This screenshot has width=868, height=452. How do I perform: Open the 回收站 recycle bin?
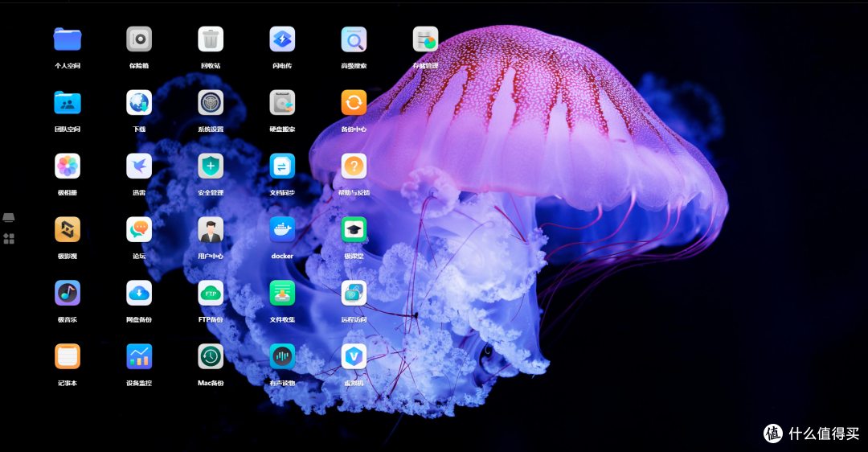[x=211, y=40]
